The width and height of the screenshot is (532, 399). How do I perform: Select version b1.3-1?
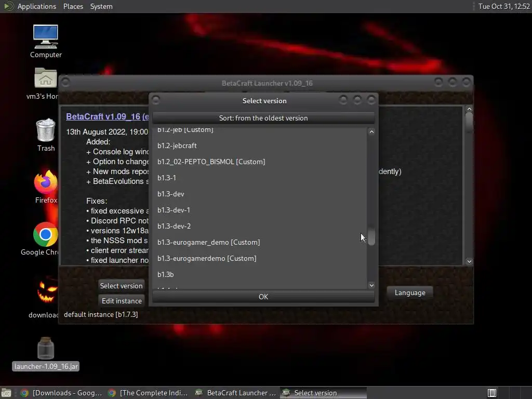coord(260,178)
